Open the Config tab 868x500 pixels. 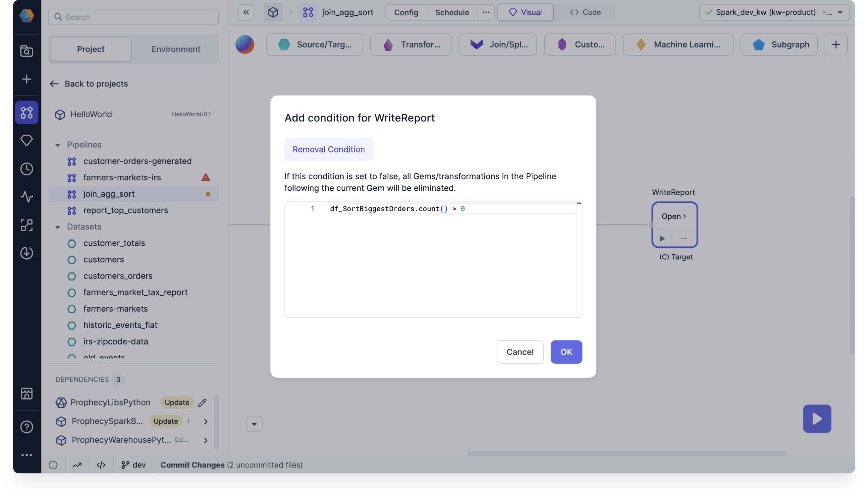[406, 12]
